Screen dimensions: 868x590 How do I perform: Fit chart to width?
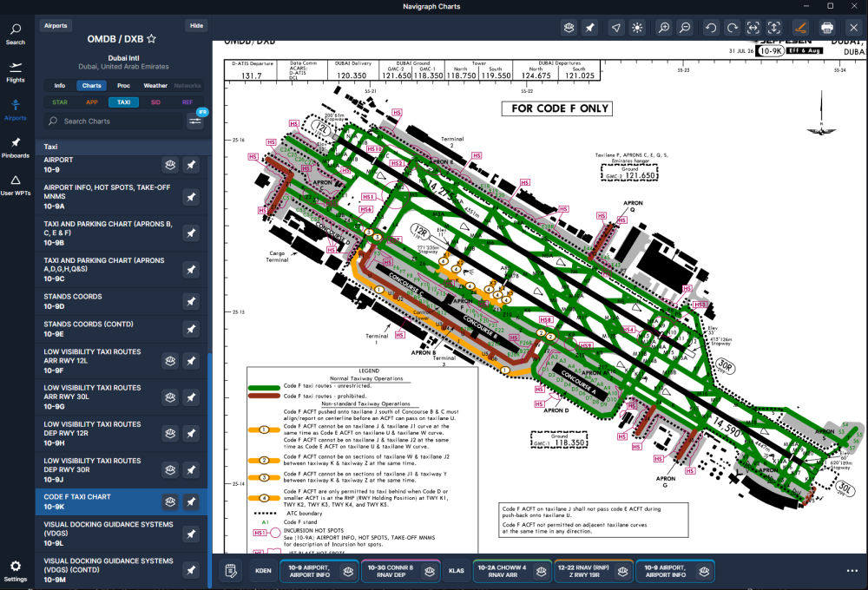753,28
